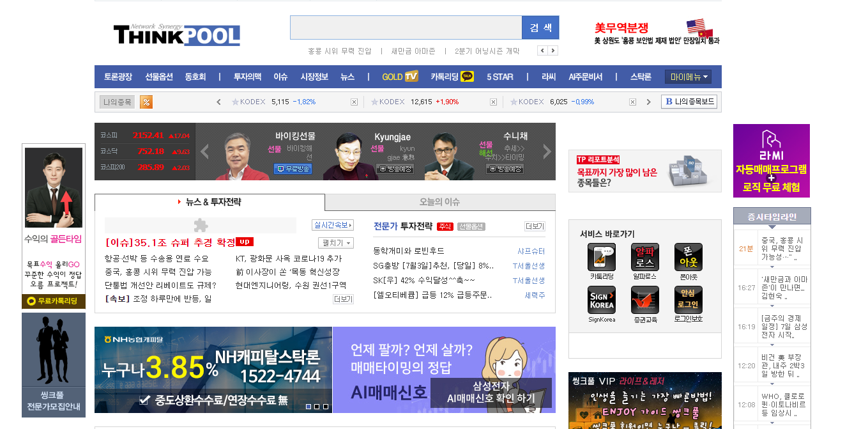Image resolution: width=868 pixels, height=429 pixels.
Task: Show the previous trending keyword under the search box
Action: coord(542,51)
